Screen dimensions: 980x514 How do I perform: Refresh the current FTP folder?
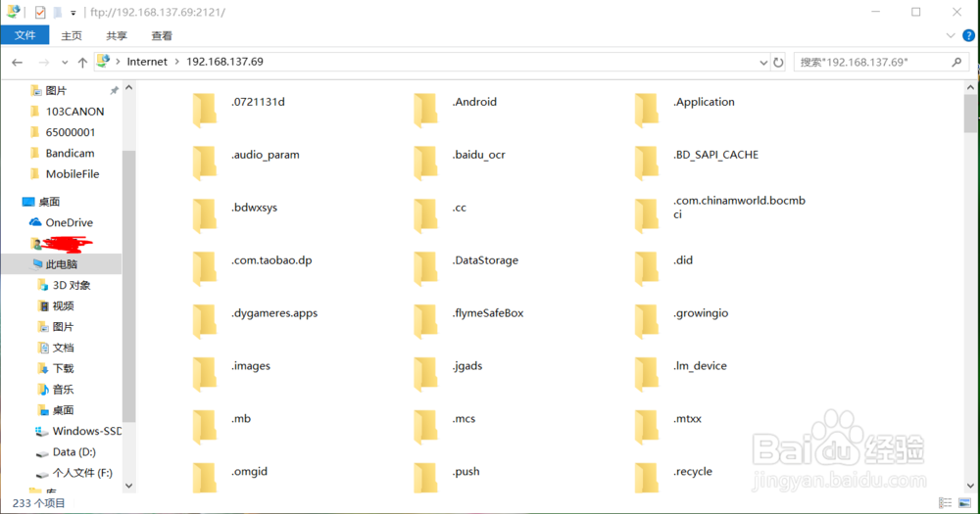click(778, 62)
